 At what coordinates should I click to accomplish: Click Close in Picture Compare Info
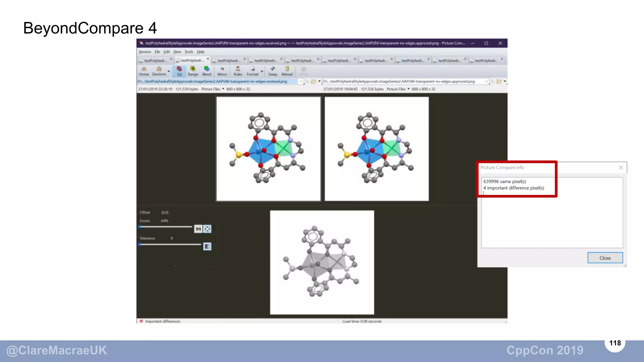point(605,258)
